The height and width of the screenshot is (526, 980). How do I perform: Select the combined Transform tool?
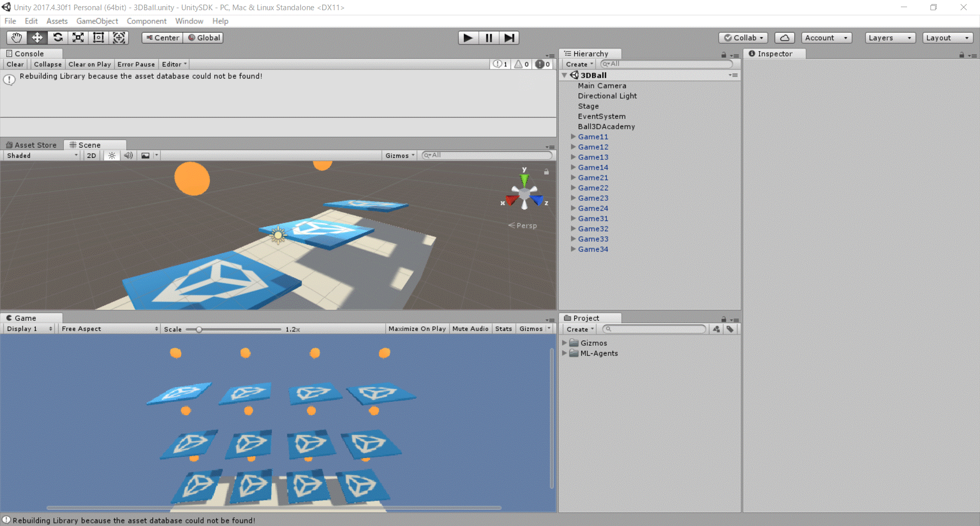[x=119, y=38]
